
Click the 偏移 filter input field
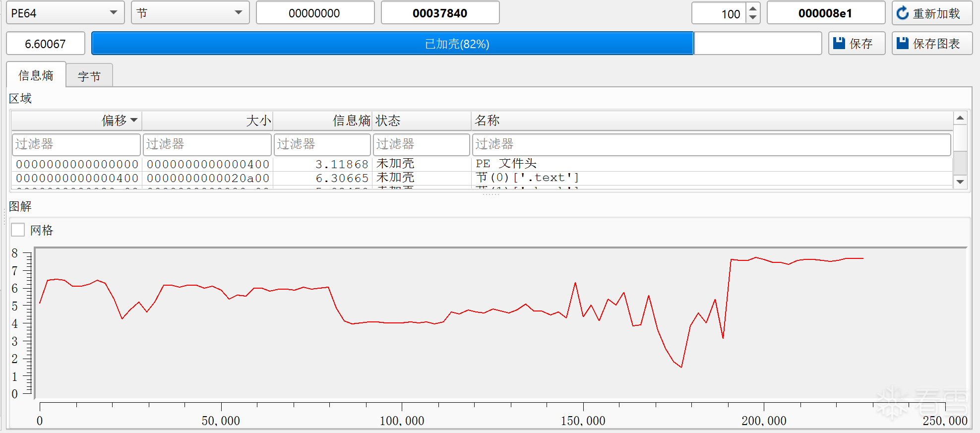[76, 144]
